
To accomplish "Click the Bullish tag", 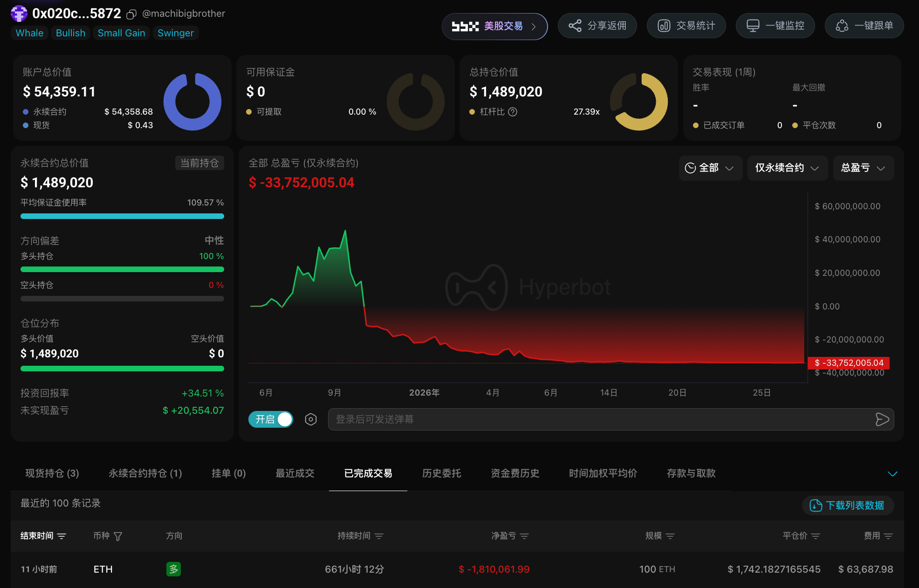I will pos(70,33).
